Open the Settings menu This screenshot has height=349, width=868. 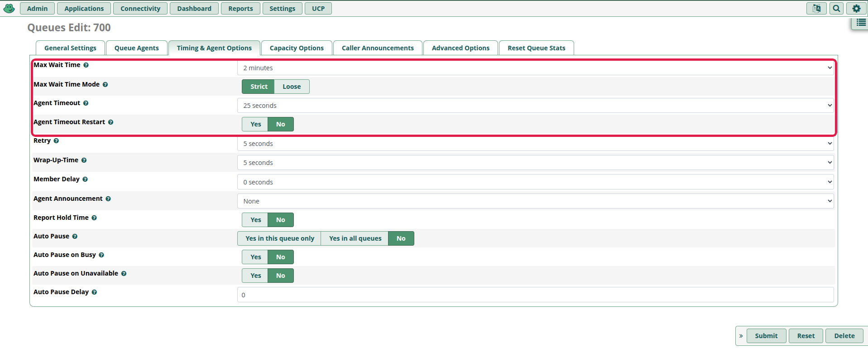point(282,9)
